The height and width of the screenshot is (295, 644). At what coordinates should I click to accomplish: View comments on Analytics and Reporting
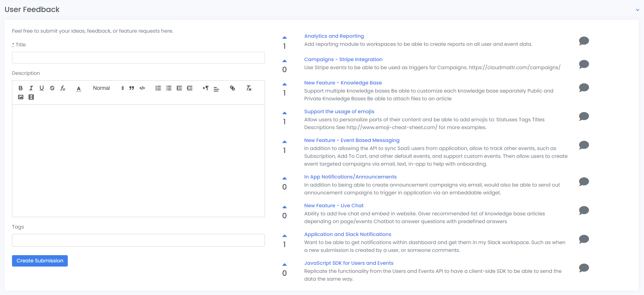tap(584, 41)
